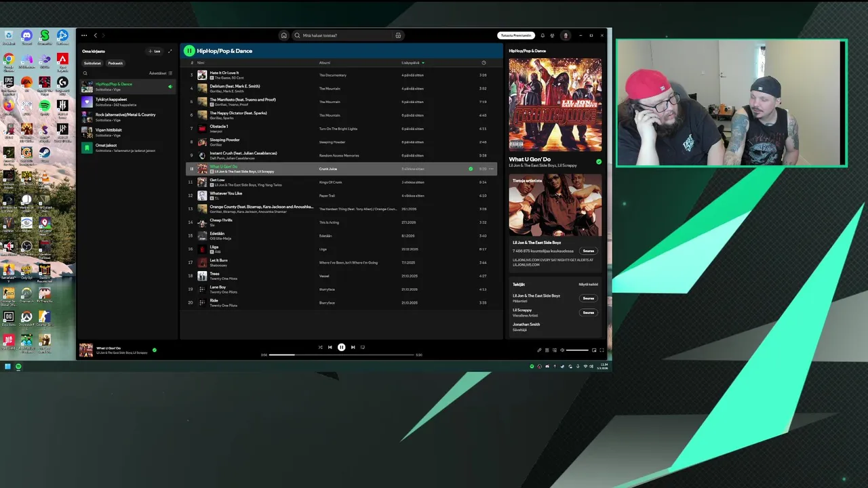
Task: Open the notifications bell in Spotify
Action: click(x=542, y=35)
